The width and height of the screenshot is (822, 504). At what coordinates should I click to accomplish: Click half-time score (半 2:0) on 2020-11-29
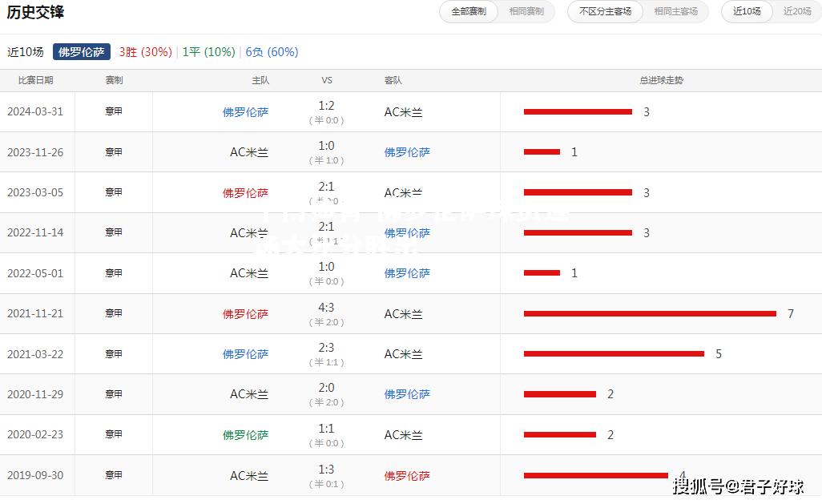[x=326, y=403]
